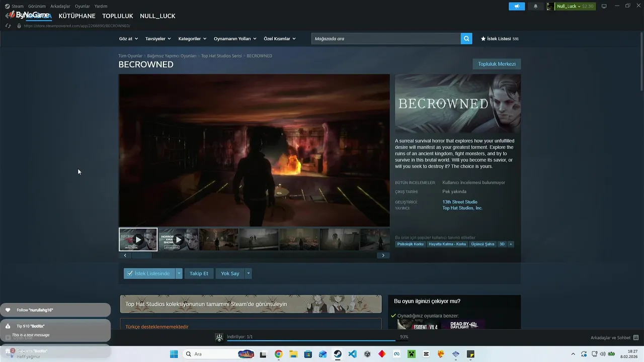Viewport: 644px width, 362px height.
Task: Expand the Oynamanın Yolları menu
Action: (235, 39)
